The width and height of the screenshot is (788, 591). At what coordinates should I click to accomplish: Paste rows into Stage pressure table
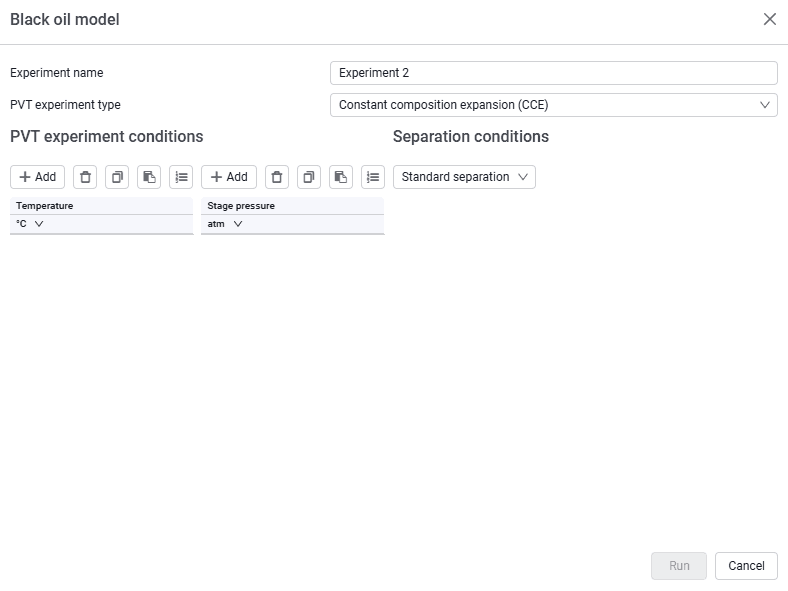[x=341, y=177]
